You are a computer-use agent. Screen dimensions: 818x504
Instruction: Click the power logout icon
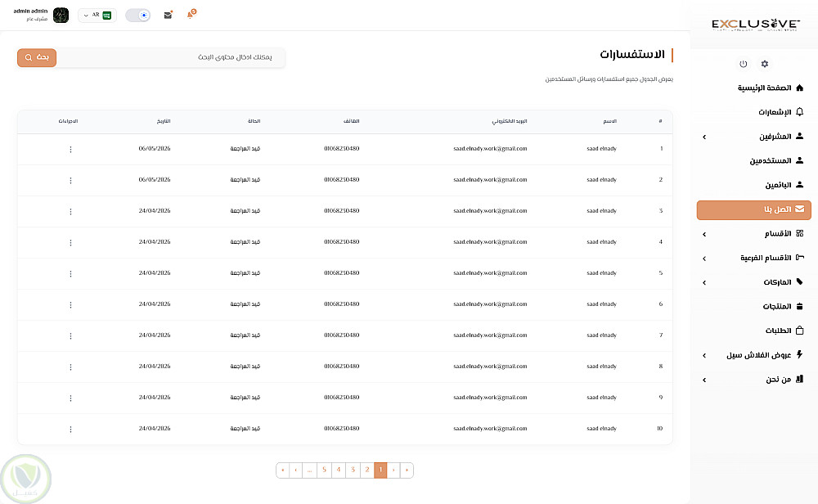click(744, 64)
